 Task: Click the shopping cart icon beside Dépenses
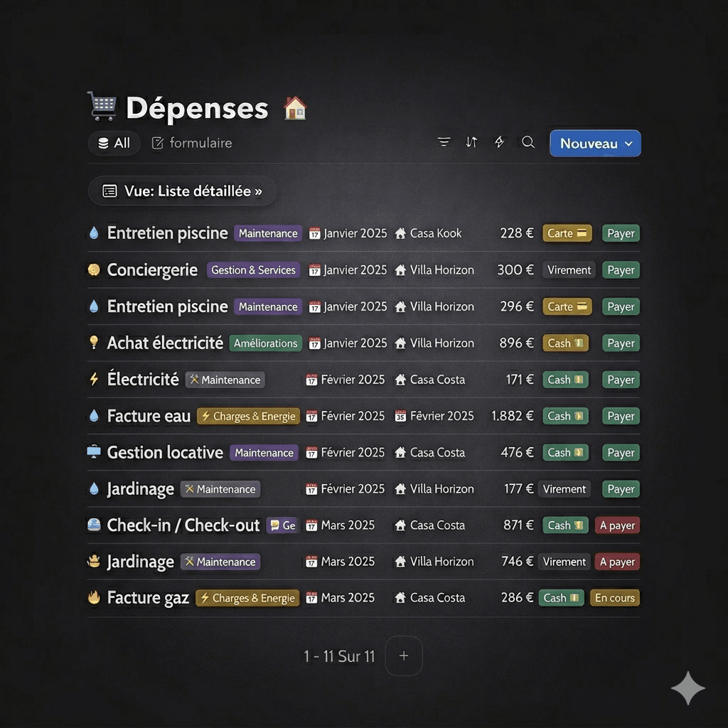pos(101,106)
